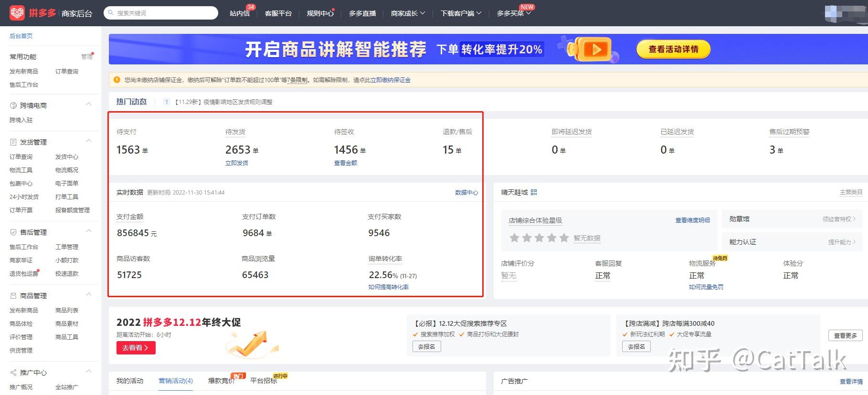Collapse the 售后管理 sidebar section

coord(89,232)
